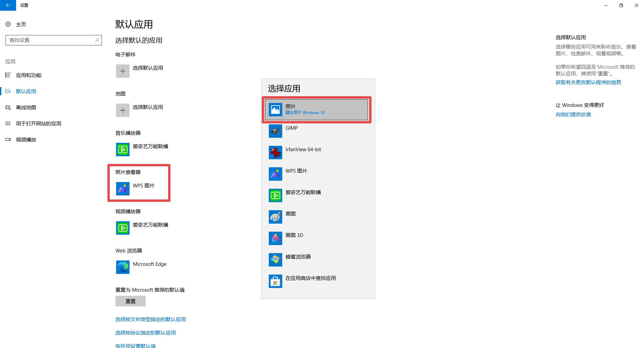Select 用于打开网站的应用 label in sidebar
This screenshot has width=644, height=348.
click(39, 124)
